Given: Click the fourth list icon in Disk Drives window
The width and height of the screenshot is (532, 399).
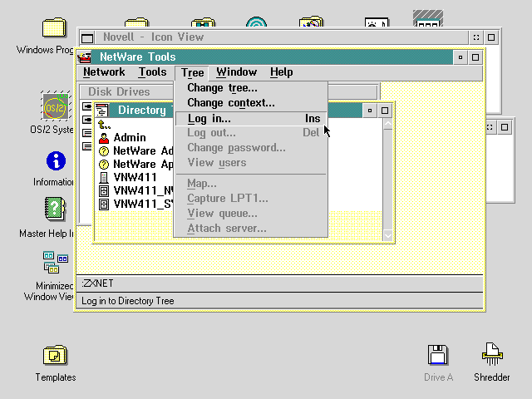Looking at the screenshot, I should [x=86, y=146].
